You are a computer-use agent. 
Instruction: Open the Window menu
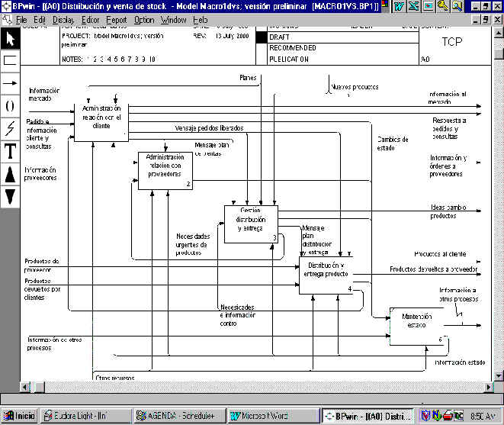click(x=174, y=20)
